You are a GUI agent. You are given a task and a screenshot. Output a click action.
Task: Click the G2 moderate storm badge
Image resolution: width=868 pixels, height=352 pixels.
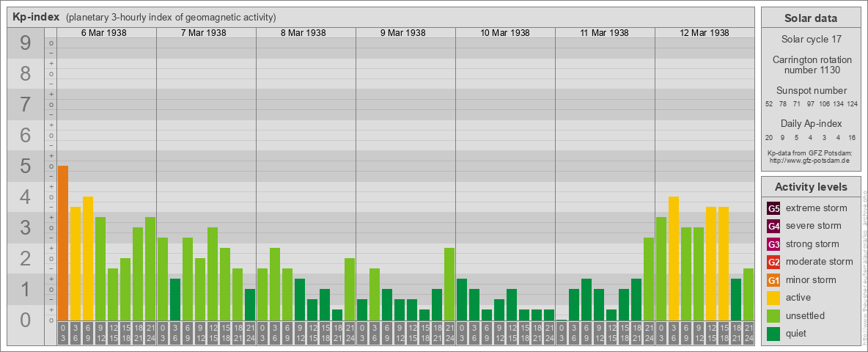(x=773, y=262)
